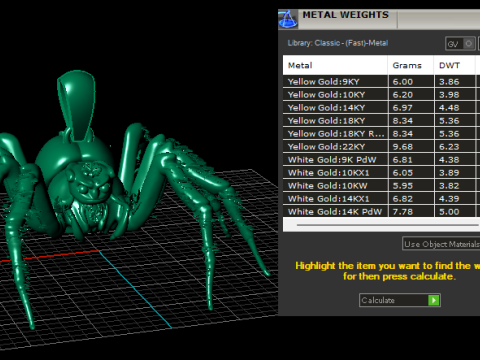Click the 9.68 grams value
The image size is (480, 360).
point(403,147)
